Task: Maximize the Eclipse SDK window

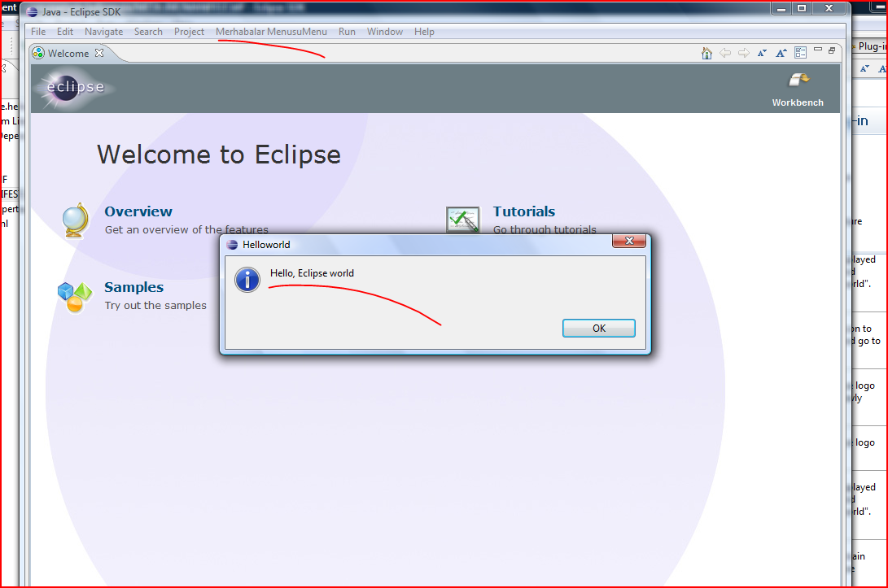Action: point(802,8)
